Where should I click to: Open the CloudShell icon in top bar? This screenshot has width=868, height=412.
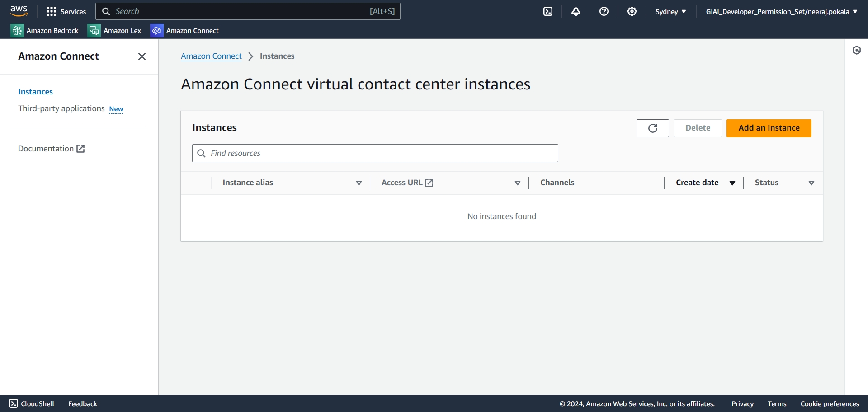548,11
